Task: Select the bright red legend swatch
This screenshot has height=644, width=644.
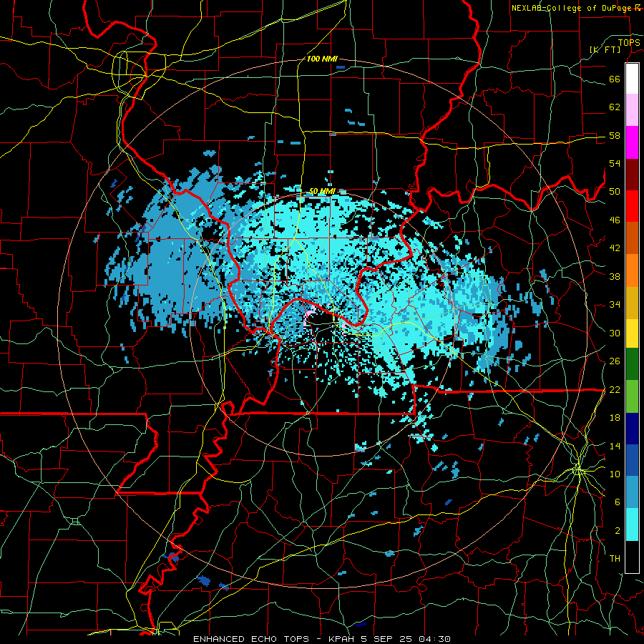Action: (632, 206)
